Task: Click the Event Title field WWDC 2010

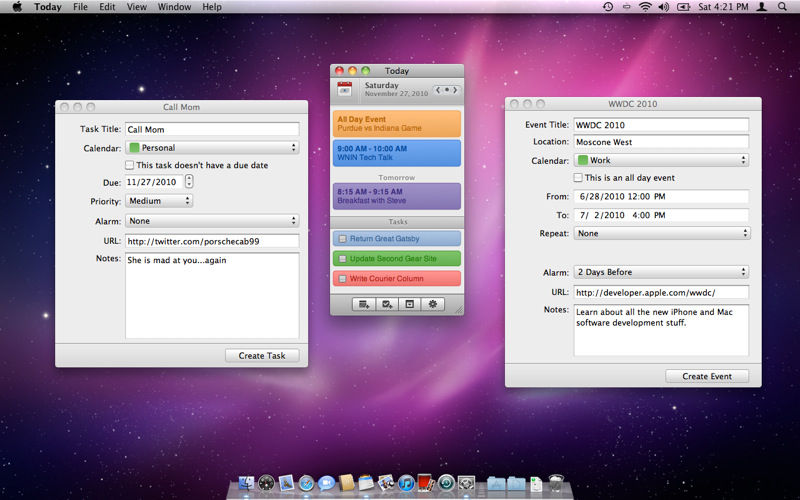Action: coord(661,124)
